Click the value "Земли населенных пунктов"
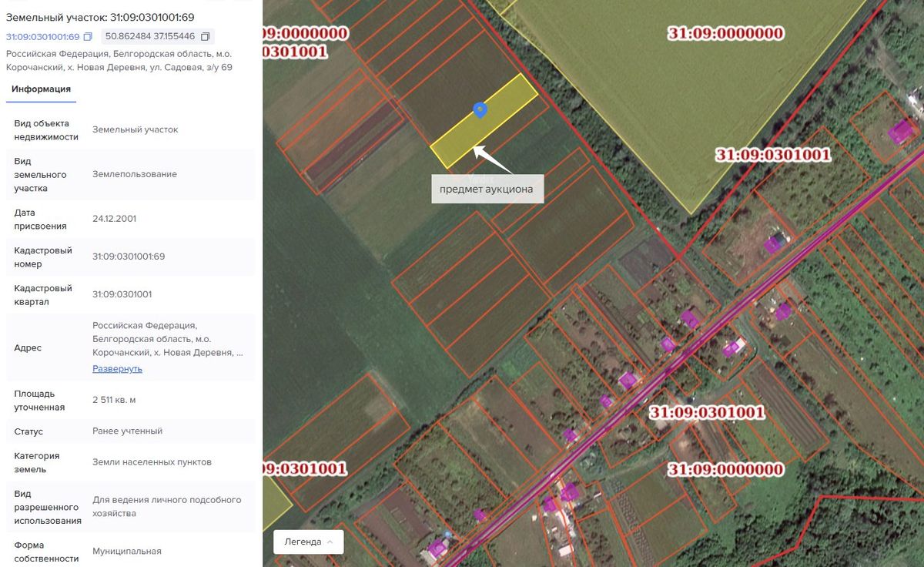The image size is (924, 567). pos(152,462)
